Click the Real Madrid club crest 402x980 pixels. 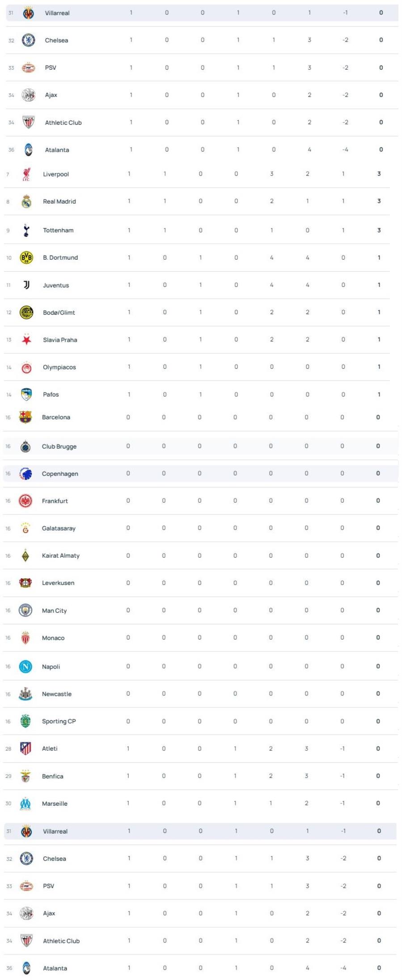[26, 202]
